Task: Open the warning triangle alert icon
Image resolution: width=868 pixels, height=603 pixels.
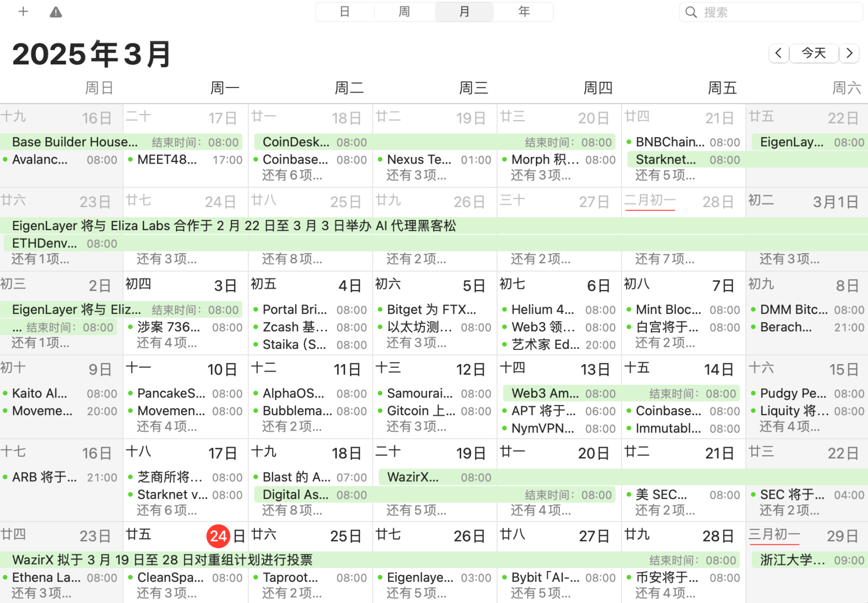Action: [x=56, y=12]
